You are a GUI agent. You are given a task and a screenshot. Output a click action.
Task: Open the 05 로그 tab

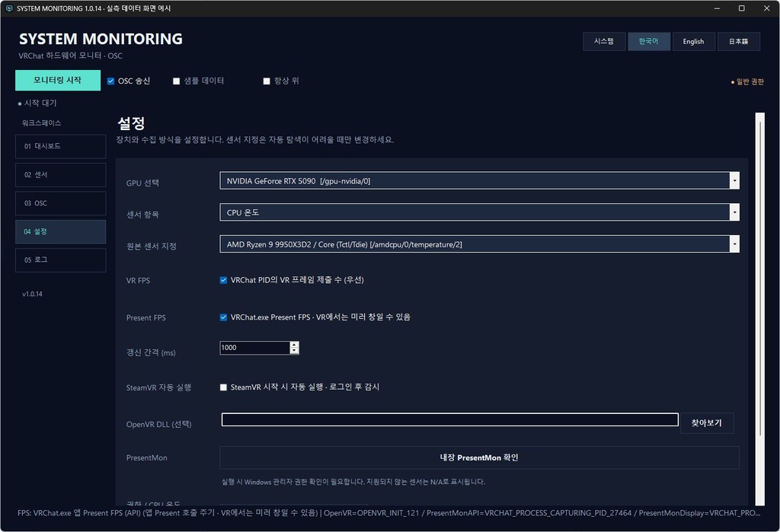coord(61,260)
